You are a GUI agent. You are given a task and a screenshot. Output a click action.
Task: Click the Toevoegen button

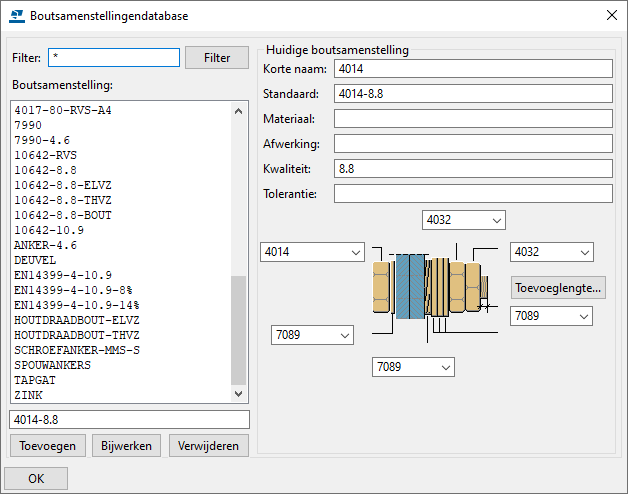(x=46, y=446)
